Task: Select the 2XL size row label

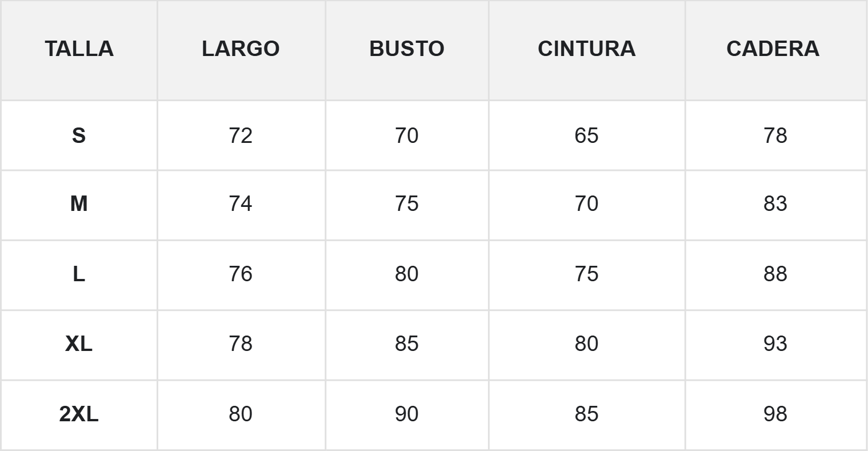Action: 79,414
